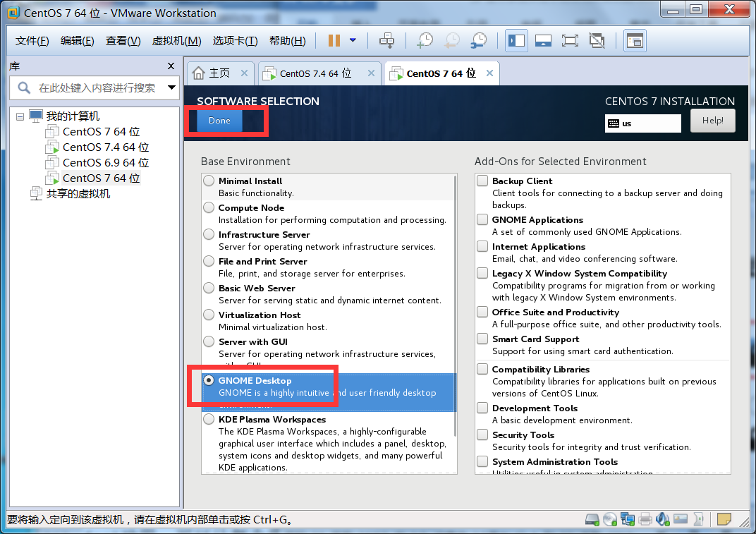Click the orange pause virtual machine icon
Image resolution: width=756 pixels, height=534 pixels.
point(334,40)
